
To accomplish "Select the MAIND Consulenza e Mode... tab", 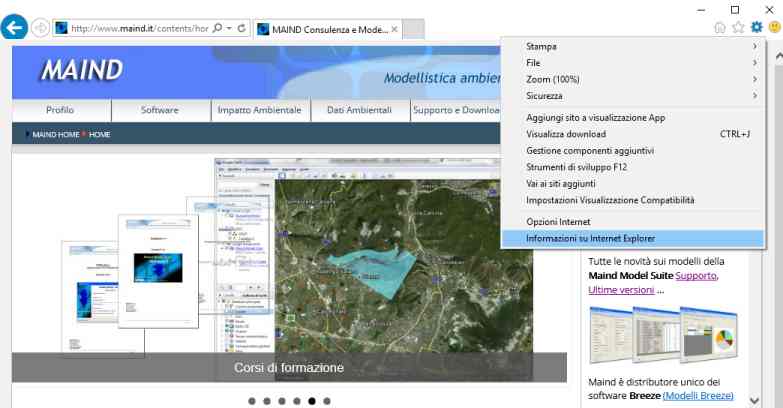I will click(328, 29).
